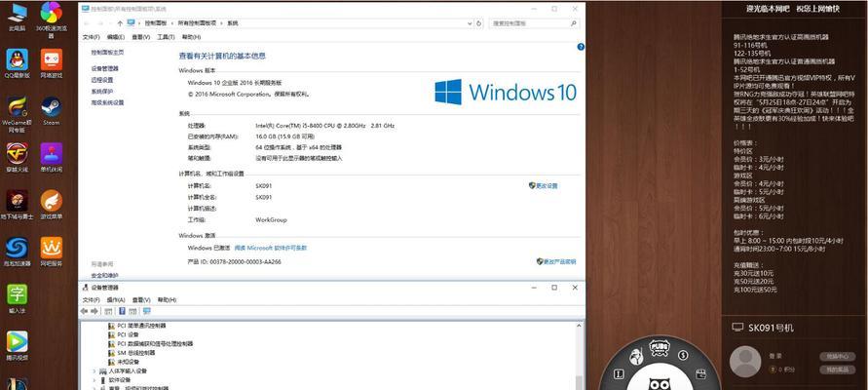Click the 系统保护 sidebar link
This screenshot has width=868, height=390.
[x=102, y=92]
